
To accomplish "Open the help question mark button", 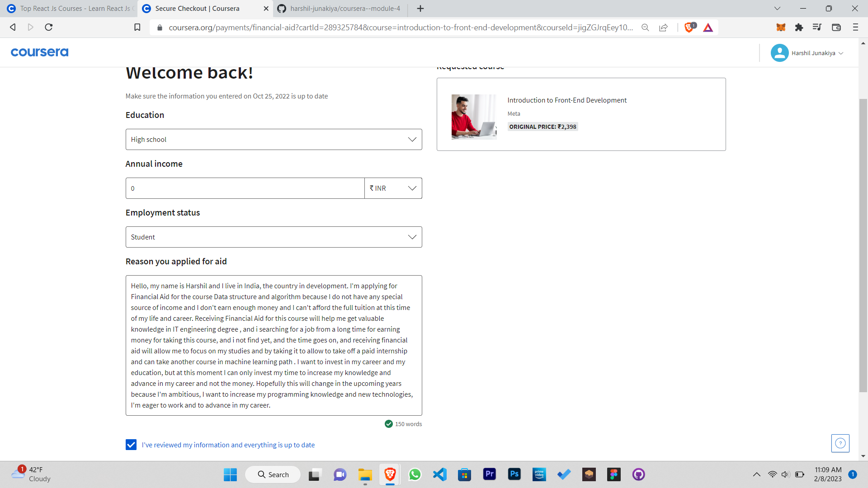I will tap(840, 443).
